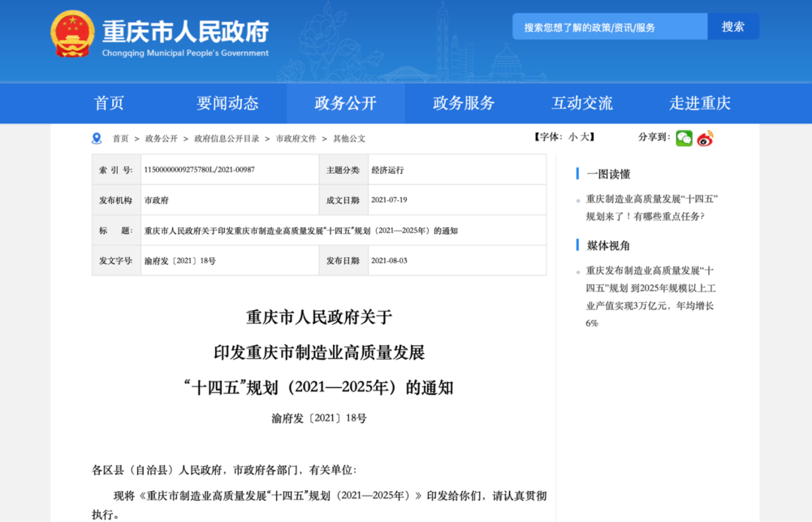Click the national emblem logo

pyautogui.click(x=73, y=34)
